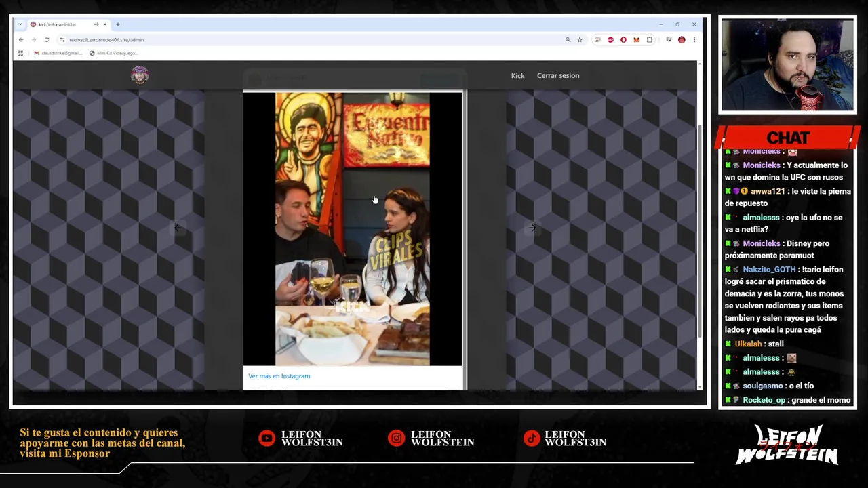Open a new browser tab

(118, 24)
